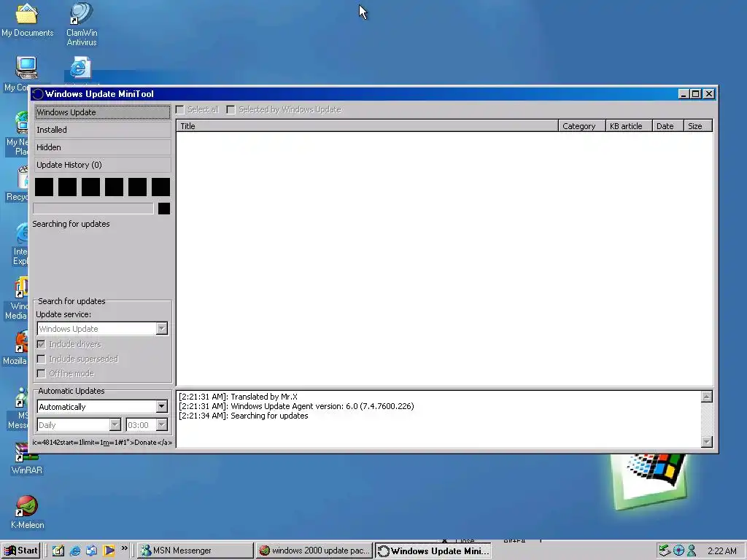Click the blue globe tray icon
The width and height of the screenshot is (747, 560).
[678, 551]
